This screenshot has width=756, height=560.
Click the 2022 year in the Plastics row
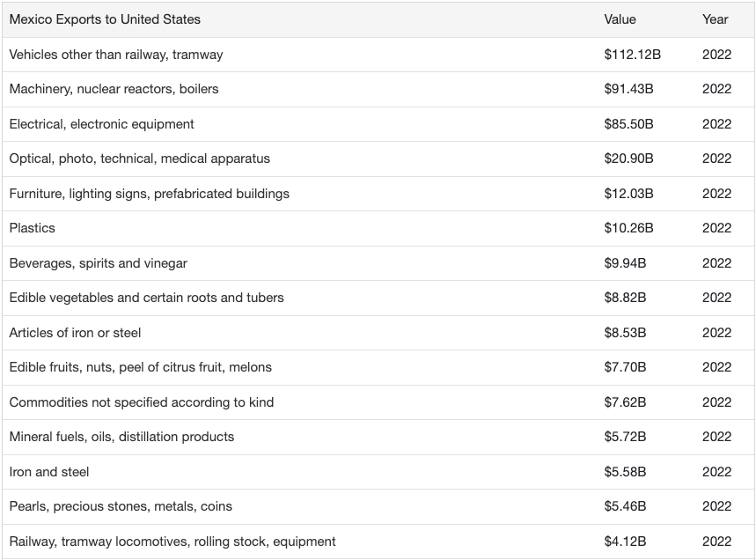[716, 228]
